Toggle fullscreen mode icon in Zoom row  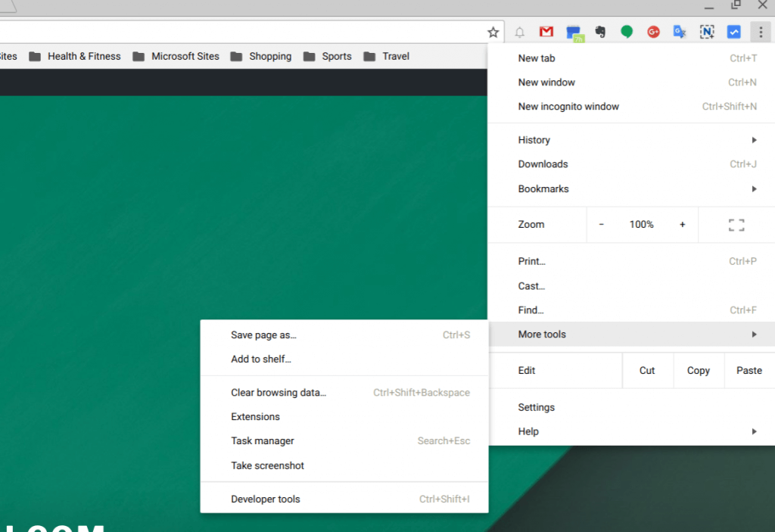click(x=736, y=225)
